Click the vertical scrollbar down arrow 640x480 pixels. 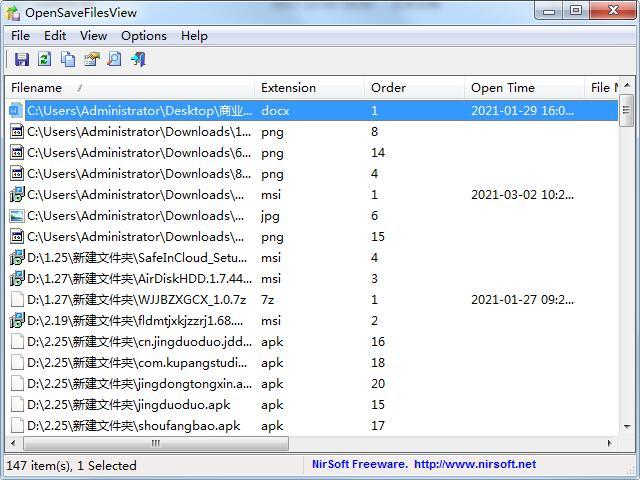click(x=627, y=427)
